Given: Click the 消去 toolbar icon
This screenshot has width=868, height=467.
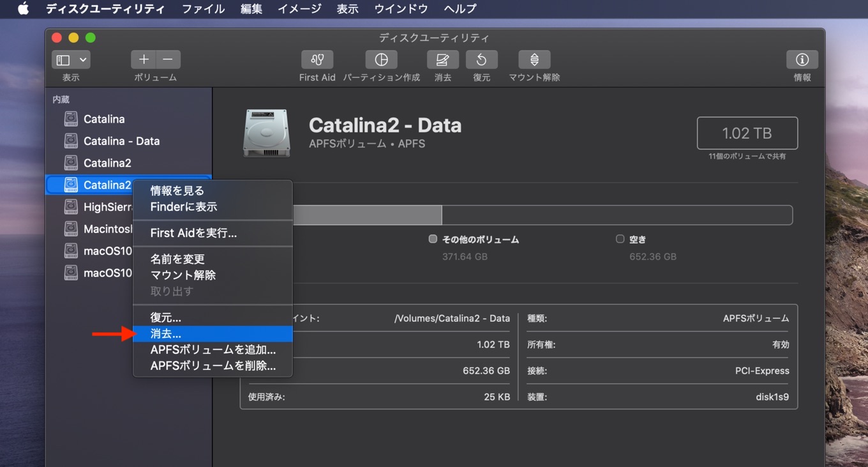Looking at the screenshot, I should [442, 59].
